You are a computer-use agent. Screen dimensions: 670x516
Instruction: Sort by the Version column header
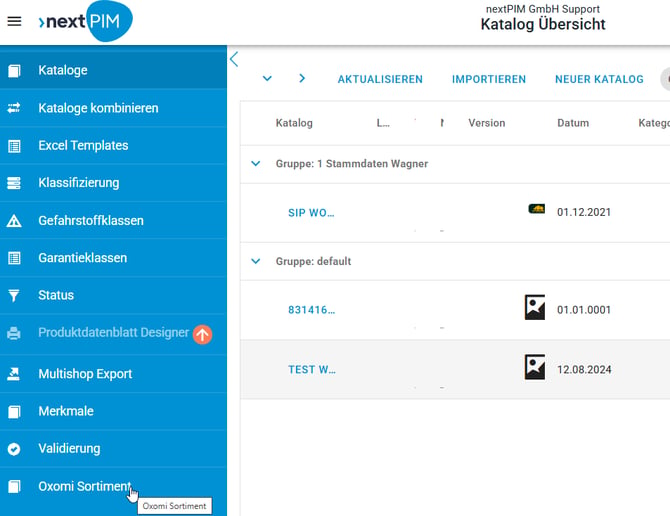coord(487,123)
